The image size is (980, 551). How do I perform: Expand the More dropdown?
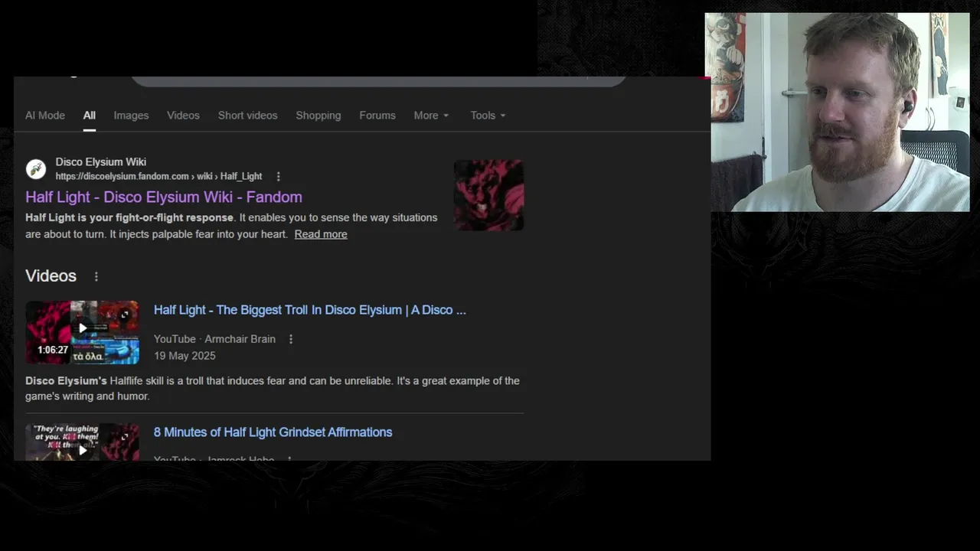(431, 116)
